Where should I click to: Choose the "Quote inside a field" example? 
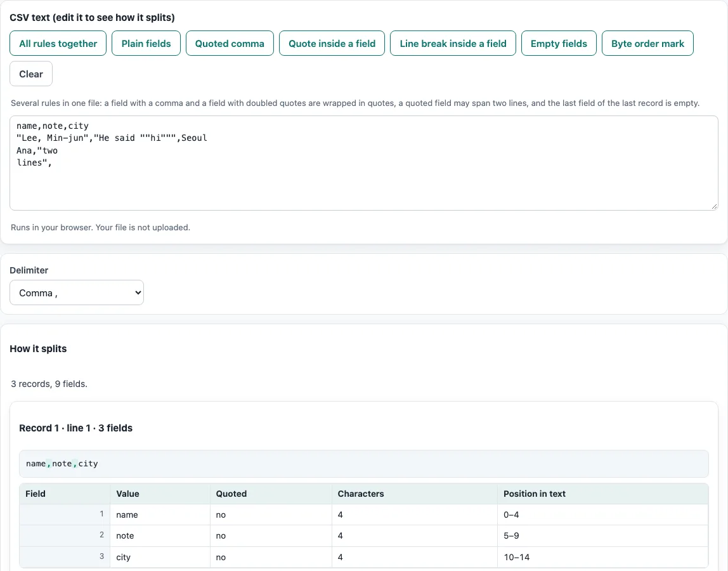(332, 43)
